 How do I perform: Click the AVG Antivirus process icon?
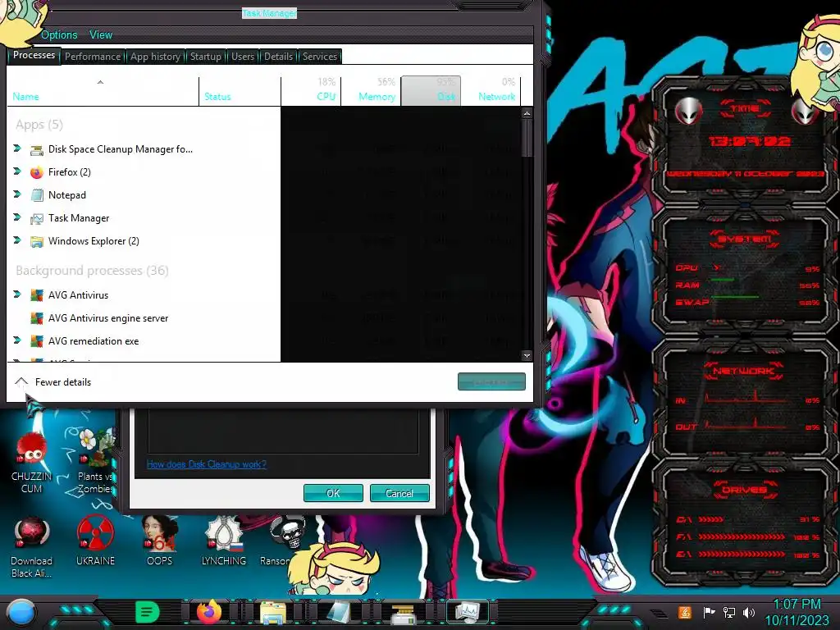[x=36, y=295]
